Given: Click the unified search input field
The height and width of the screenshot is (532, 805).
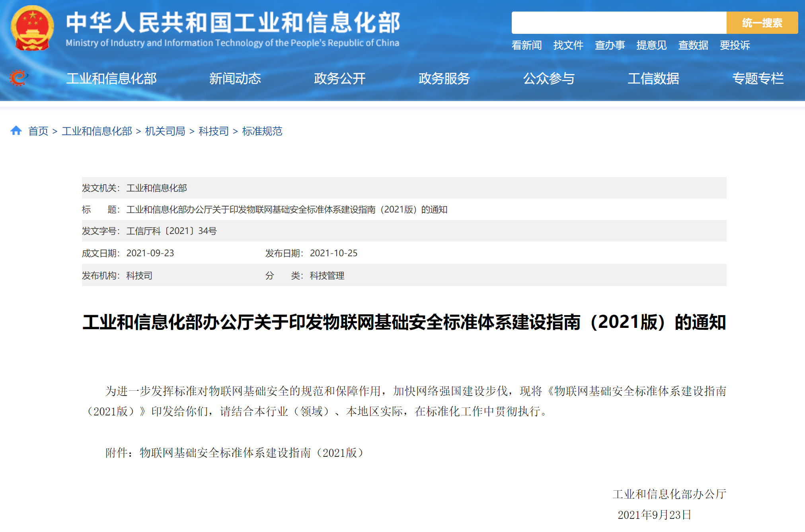Looking at the screenshot, I should [x=619, y=23].
